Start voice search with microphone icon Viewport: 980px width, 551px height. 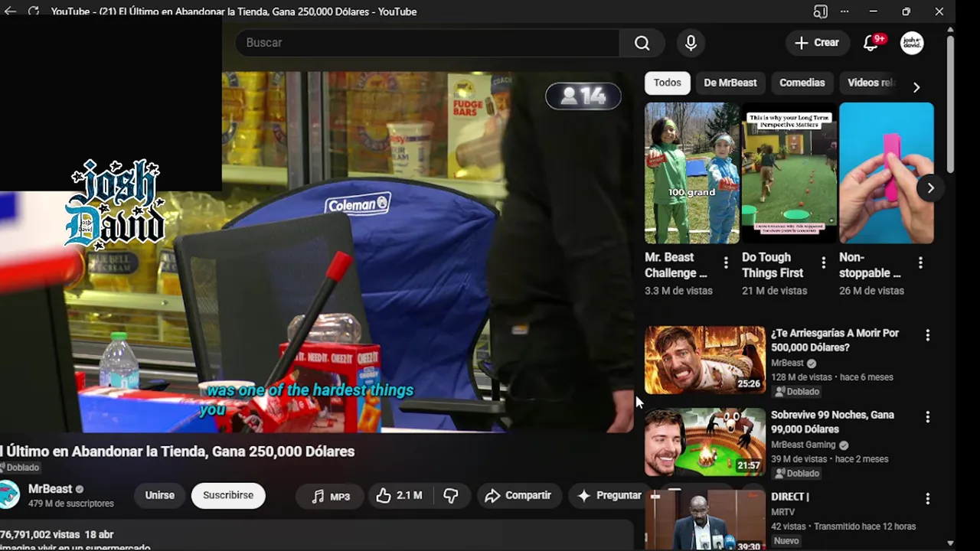click(691, 43)
